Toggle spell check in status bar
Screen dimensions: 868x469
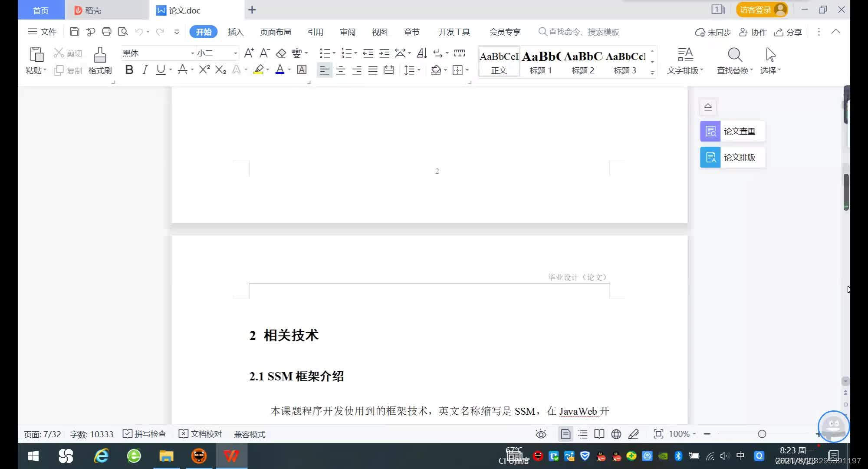tap(145, 434)
